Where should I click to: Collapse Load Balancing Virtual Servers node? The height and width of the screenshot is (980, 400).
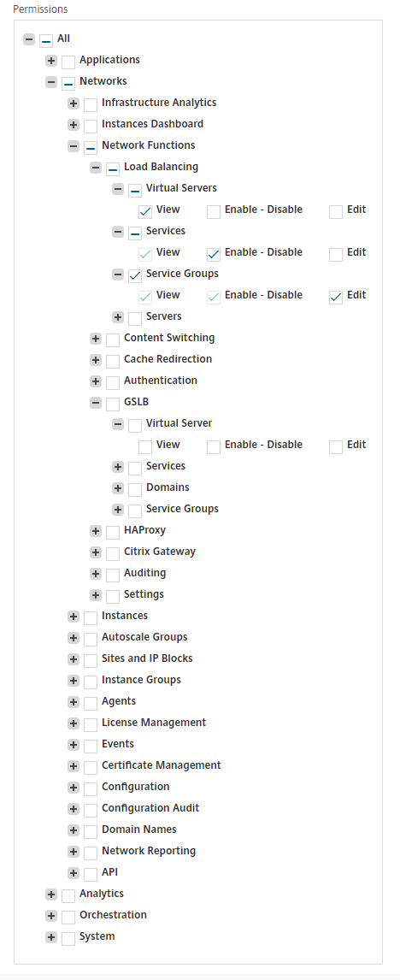click(x=118, y=189)
